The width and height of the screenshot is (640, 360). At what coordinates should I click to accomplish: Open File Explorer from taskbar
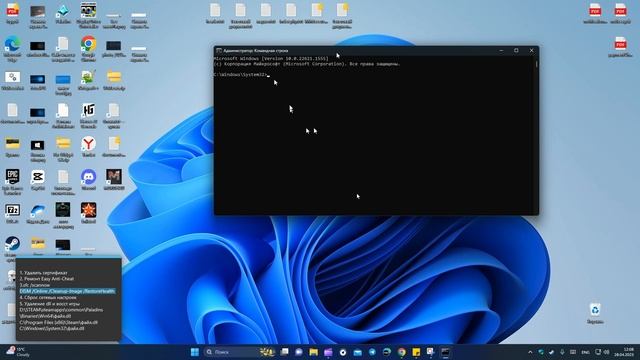[313, 352]
